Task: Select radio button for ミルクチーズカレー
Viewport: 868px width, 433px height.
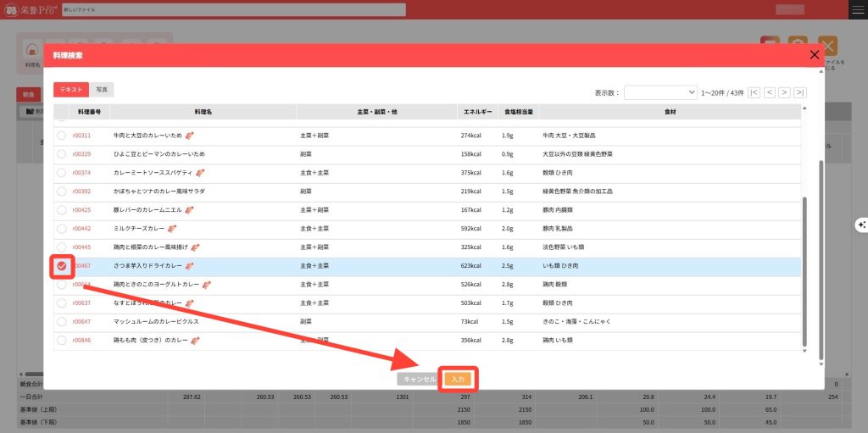Action: click(62, 229)
